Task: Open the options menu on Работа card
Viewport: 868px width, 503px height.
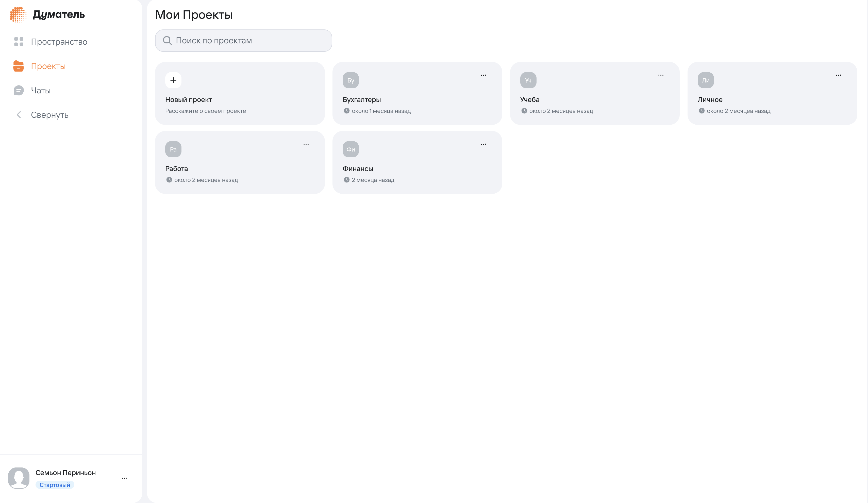Action: [306, 144]
